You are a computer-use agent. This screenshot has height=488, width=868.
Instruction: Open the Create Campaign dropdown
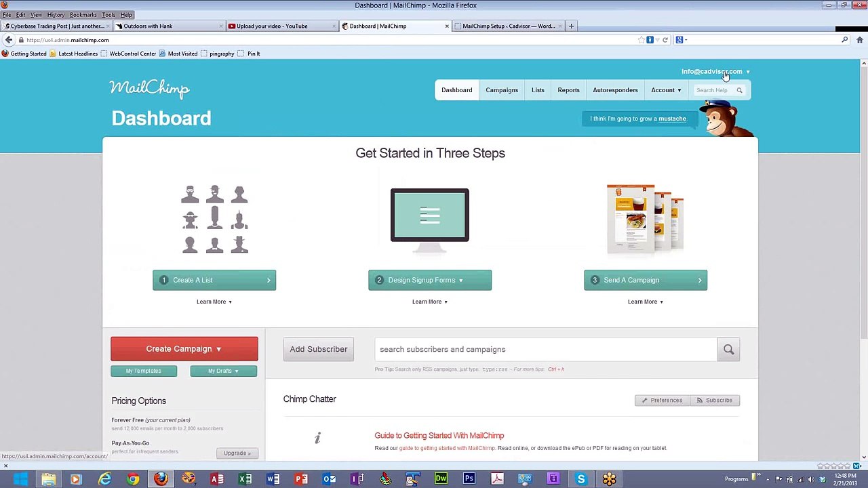click(184, 348)
